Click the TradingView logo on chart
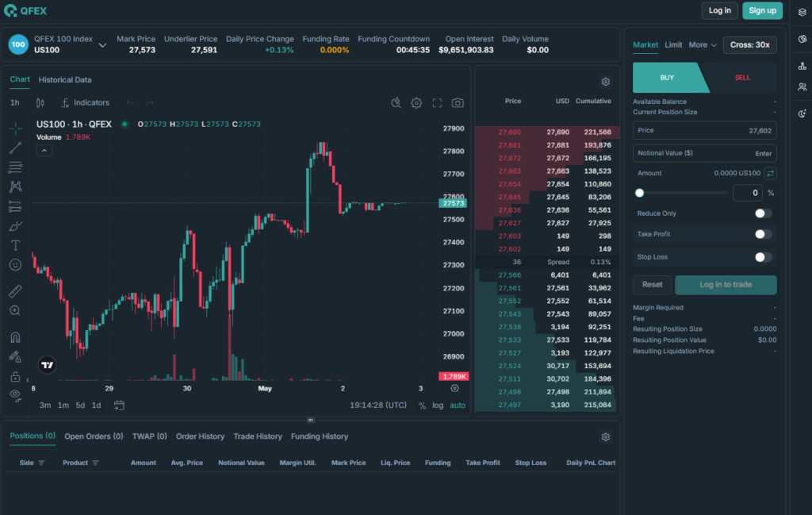 pos(47,365)
